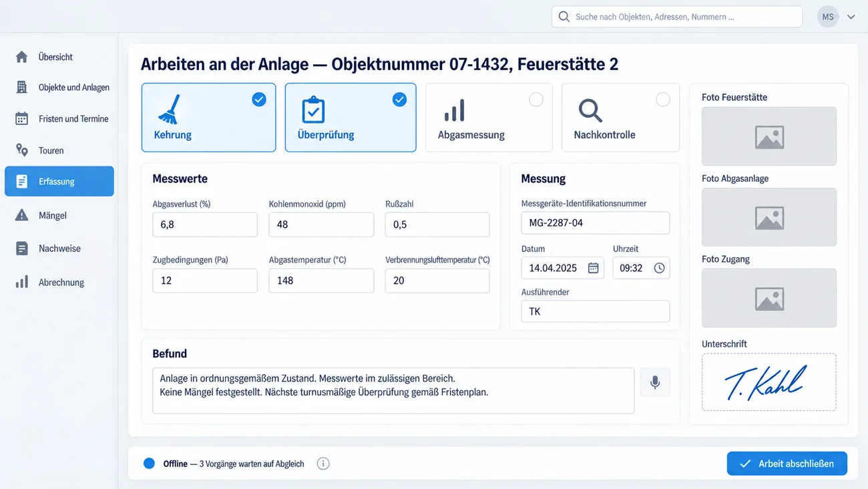Image resolution: width=868 pixels, height=489 pixels.
Task: Click the Unterschrift signature box
Action: [x=769, y=382]
